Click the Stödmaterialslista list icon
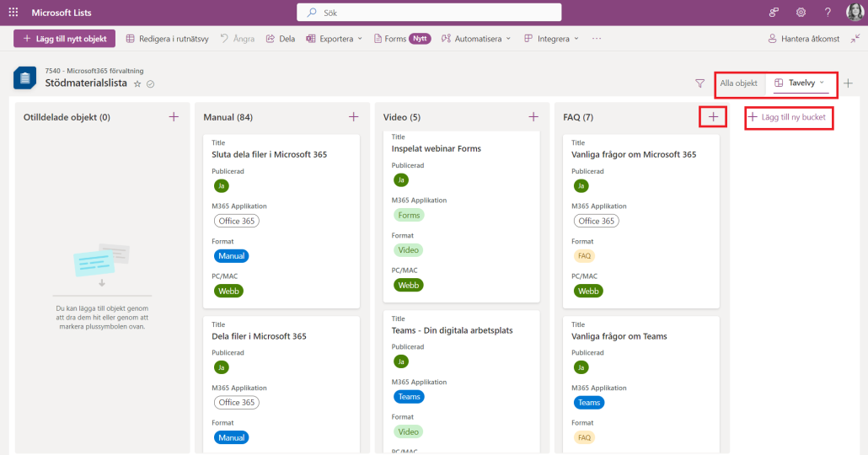868x455 pixels. [x=25, y=78]
